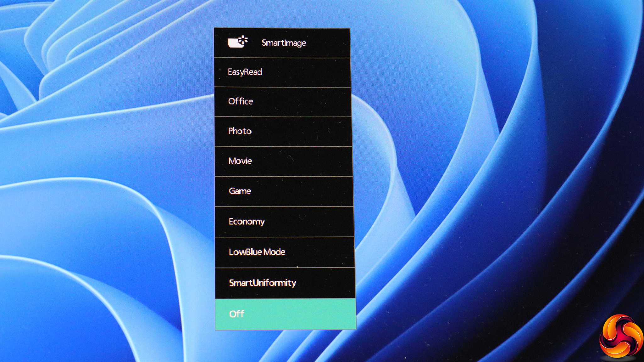
Task: Click the SmartImage title text
Action: point(284,43)
